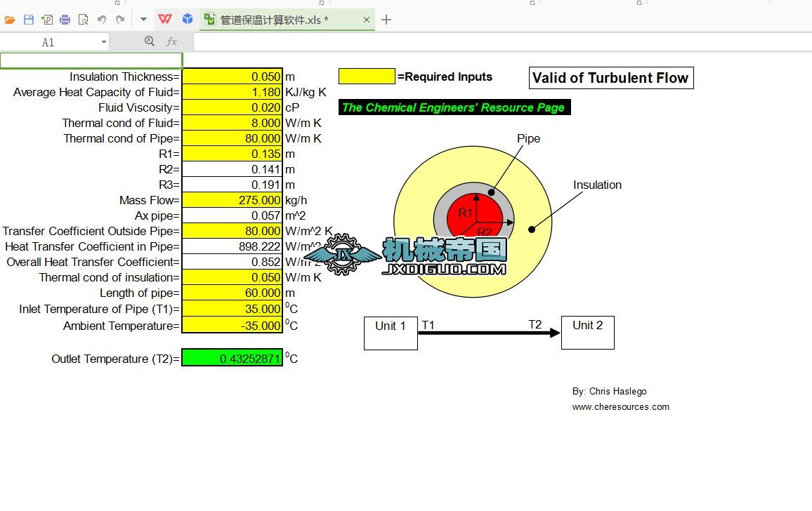Screen dimensions: 812x511
Task: Click the www.cheresources.com link text
Action: (620, 406)
